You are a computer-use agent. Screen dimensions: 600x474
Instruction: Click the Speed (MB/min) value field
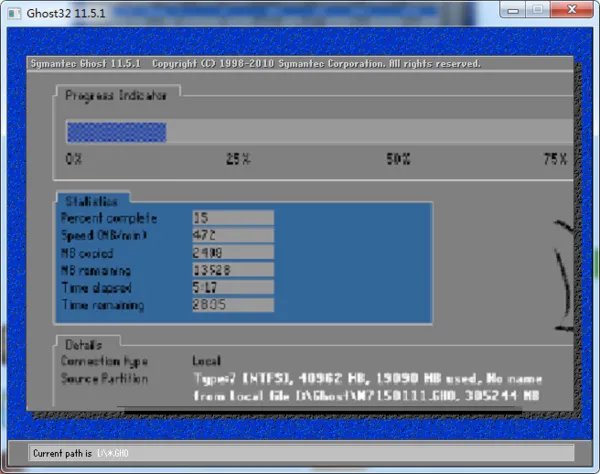point(232,235)
